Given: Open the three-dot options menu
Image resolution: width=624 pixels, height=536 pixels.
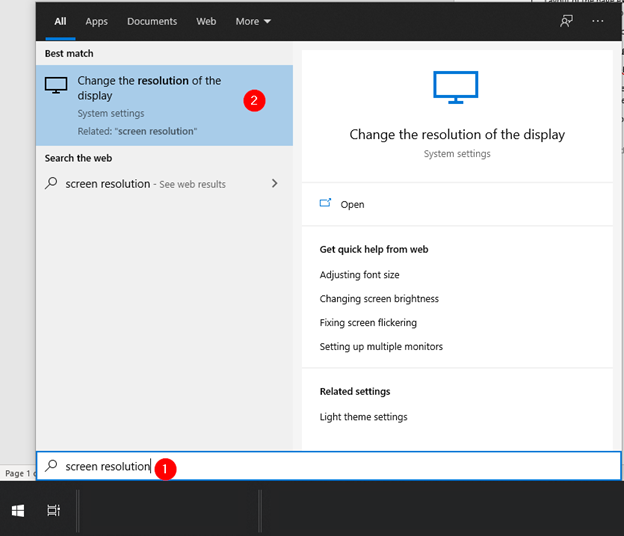Looking at the screenshot, I should [598, 21].
